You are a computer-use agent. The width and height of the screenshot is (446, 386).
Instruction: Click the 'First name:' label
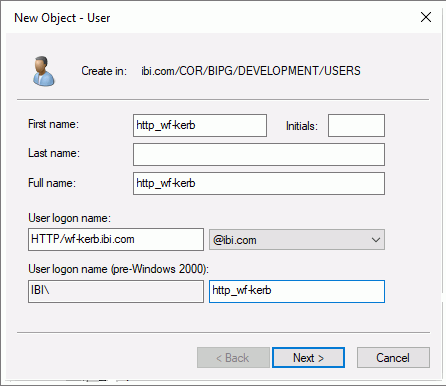coord(53,124)
